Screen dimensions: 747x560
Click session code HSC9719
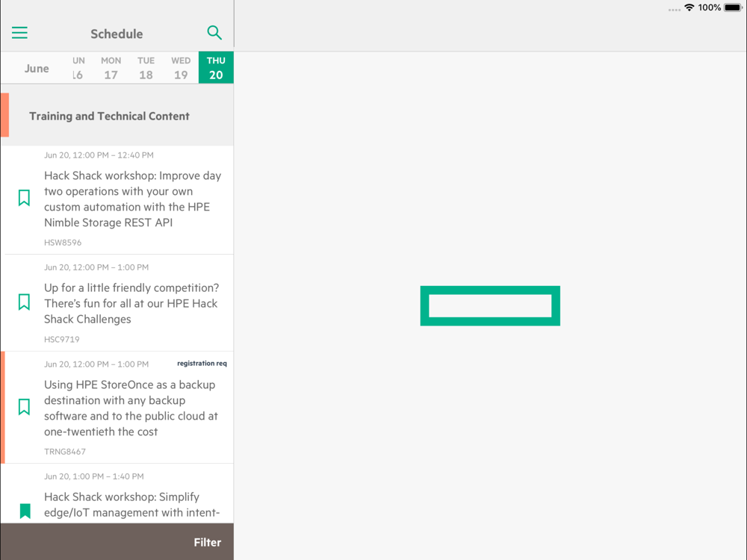click(61, 340)
